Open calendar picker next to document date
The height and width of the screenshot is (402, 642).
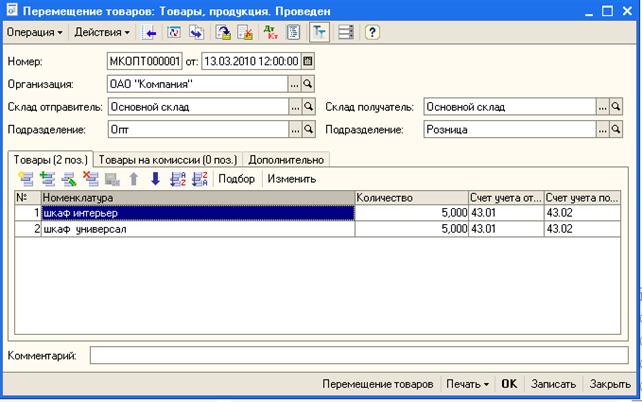click(x=308, y=61)
